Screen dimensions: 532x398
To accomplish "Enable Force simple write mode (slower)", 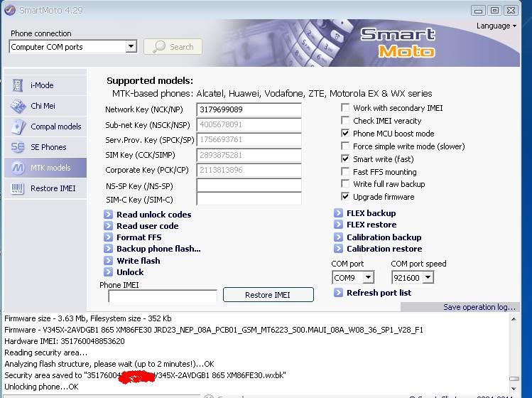I will coord(345,146).
